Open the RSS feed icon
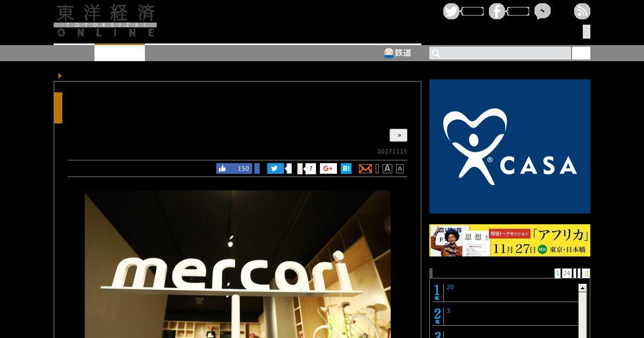 click(582, 11)
